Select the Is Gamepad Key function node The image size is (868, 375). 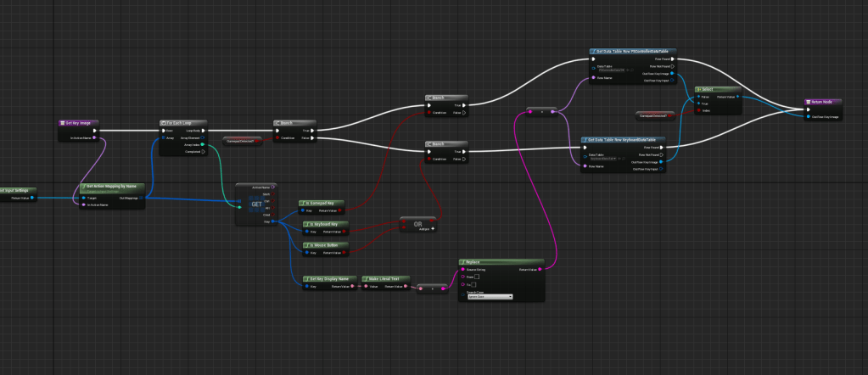point(324,204)
